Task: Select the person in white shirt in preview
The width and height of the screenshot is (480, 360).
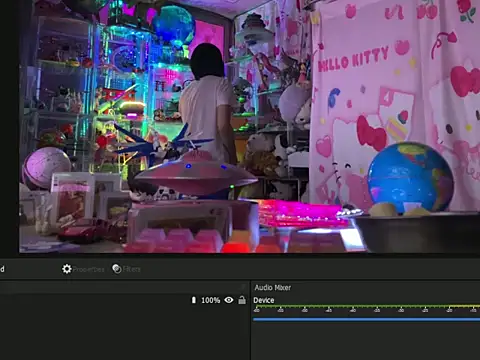Action: [x=207, y=103]
